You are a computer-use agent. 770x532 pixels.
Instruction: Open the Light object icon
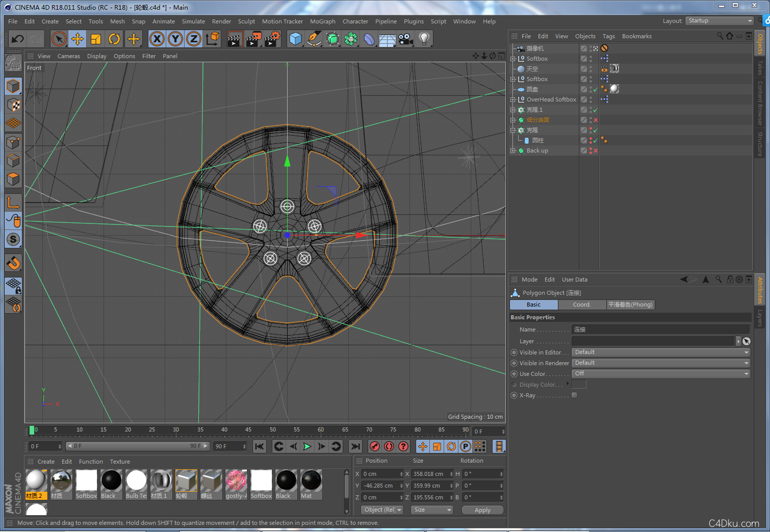[424, 39]
